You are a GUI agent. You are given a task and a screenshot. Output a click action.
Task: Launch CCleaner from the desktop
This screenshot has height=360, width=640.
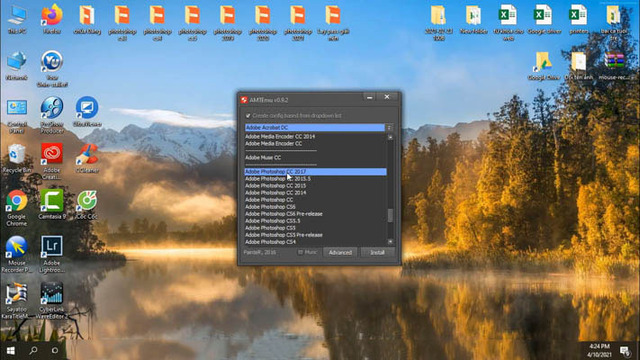pos(87,158)
